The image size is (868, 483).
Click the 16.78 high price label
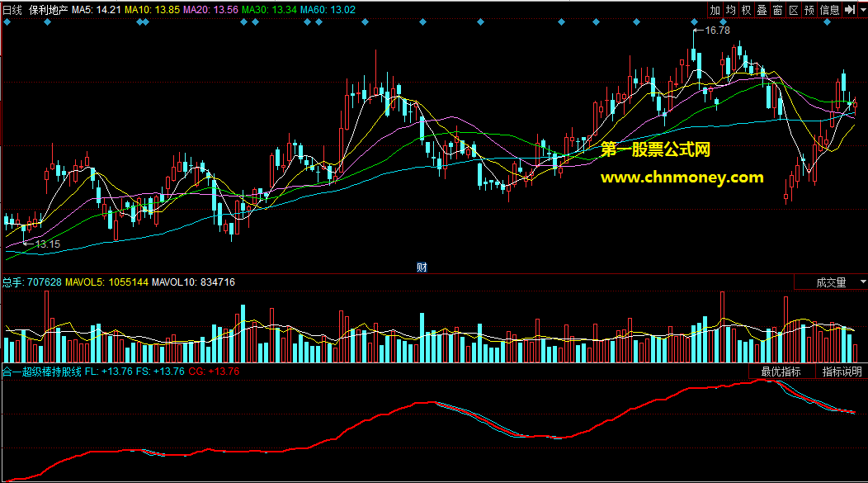(x=718, y=31)
